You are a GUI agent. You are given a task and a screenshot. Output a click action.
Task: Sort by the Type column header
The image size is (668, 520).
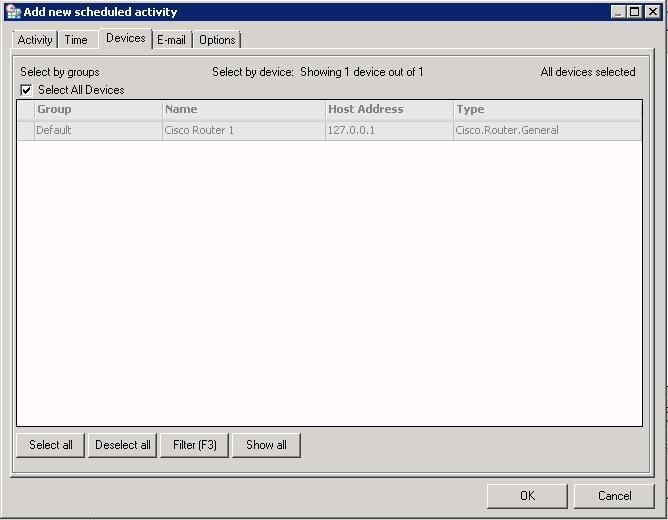(x=546, y=109)
